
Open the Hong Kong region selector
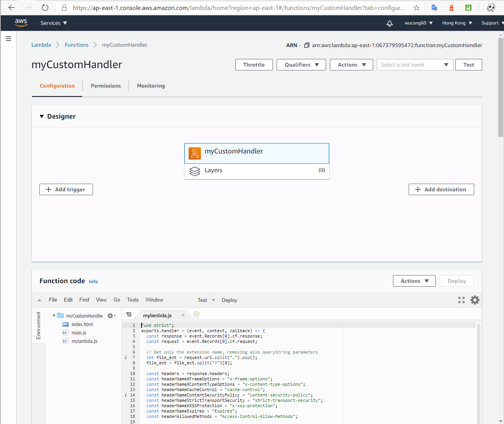pyautogui.click(x=456, y=23)
